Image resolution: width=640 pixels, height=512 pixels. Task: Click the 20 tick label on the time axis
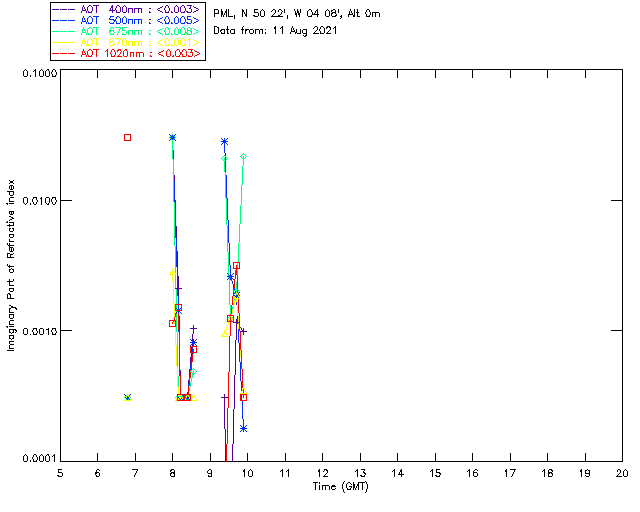621,473
